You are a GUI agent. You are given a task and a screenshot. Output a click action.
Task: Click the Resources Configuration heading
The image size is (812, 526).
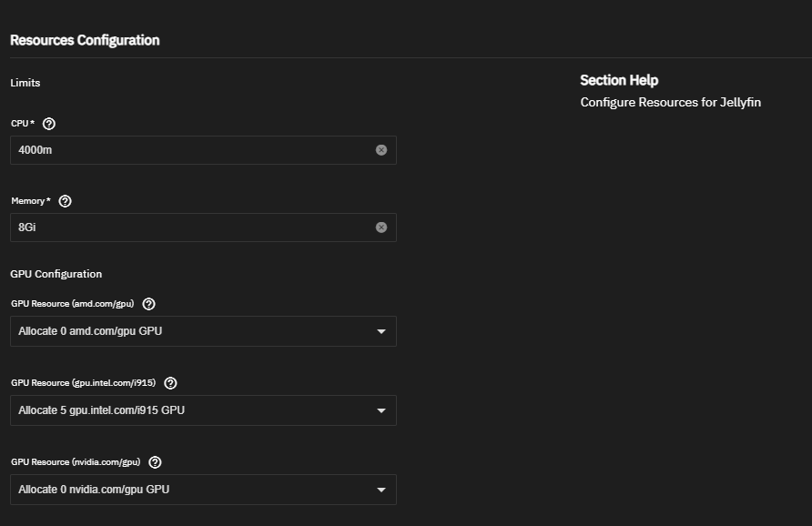(85, 40)
